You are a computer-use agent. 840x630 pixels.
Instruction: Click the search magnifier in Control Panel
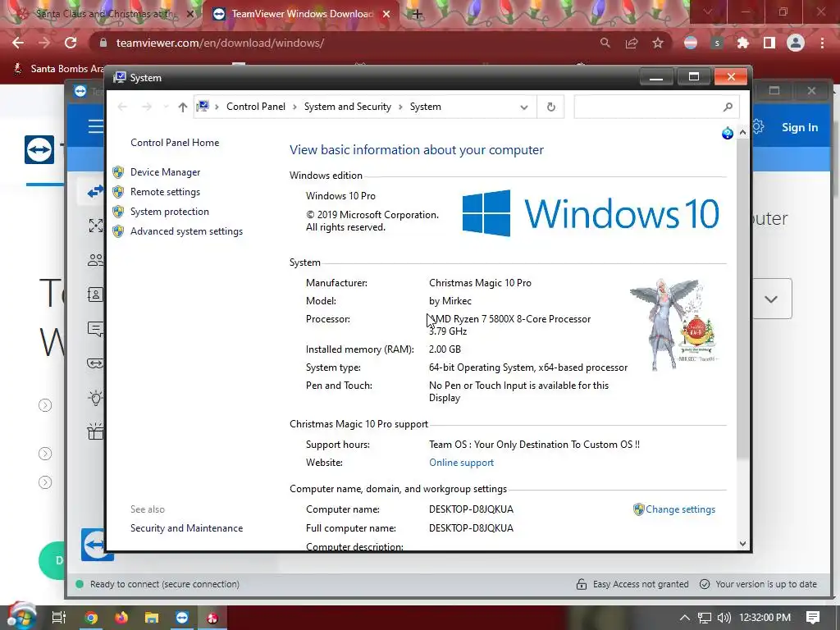pos(728,107)
